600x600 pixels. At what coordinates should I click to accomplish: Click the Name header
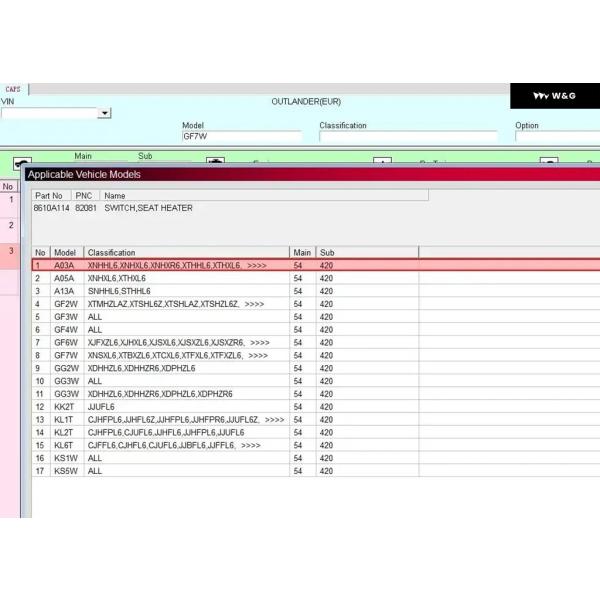tap(264, 196)
